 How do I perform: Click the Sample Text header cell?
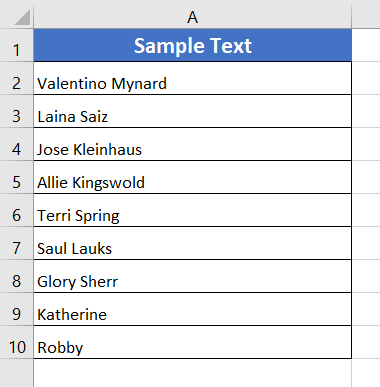[193, 45]
